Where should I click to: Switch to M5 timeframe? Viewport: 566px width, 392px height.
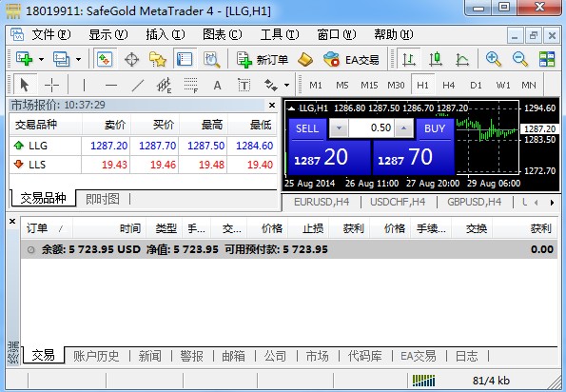tap(342, 86)
